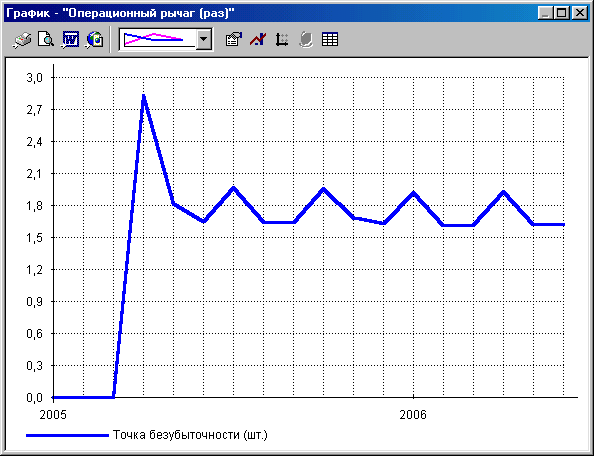
Task: Click the 2006 x-axis label
Action: point(413,415)
